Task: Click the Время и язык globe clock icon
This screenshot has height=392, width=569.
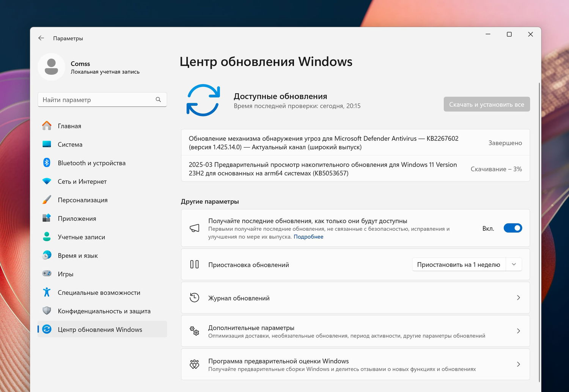Action: [47, 255]
